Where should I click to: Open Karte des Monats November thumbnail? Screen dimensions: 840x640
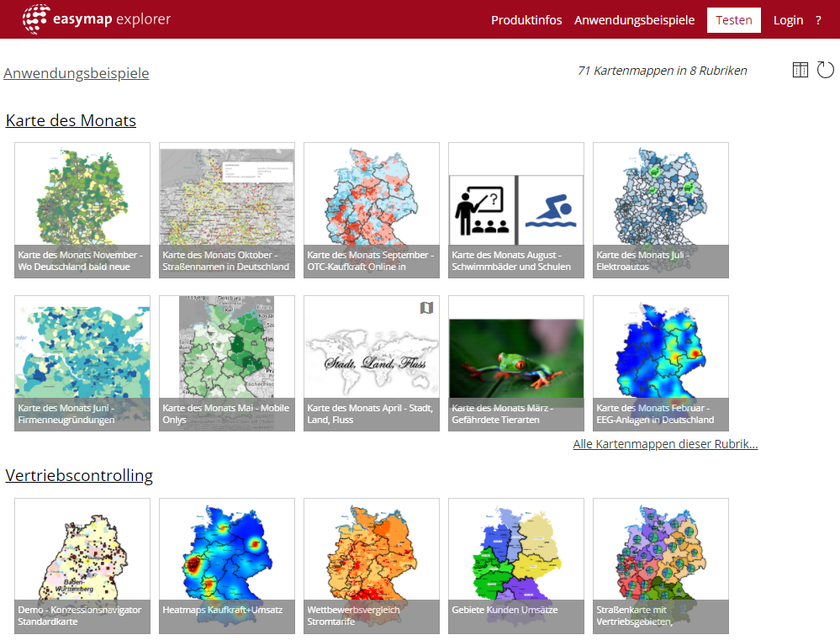coord(82,209)
